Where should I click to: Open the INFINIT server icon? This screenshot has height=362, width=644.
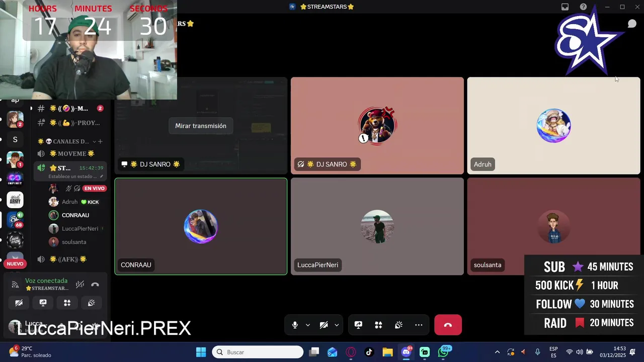pyautogui.click(x=15, y=179)
